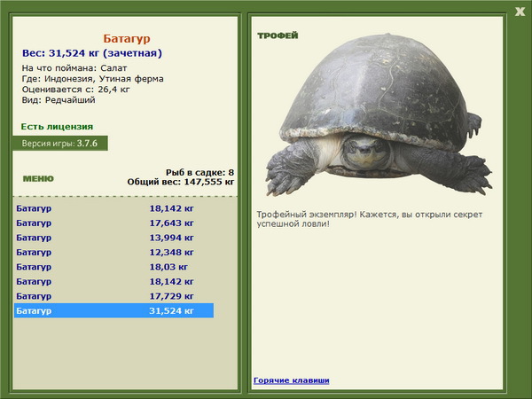This screenshot has height=399, width=532.
Task: Select the Батагур entry weighing 18,142 кг at top
Action: point(114,208)
